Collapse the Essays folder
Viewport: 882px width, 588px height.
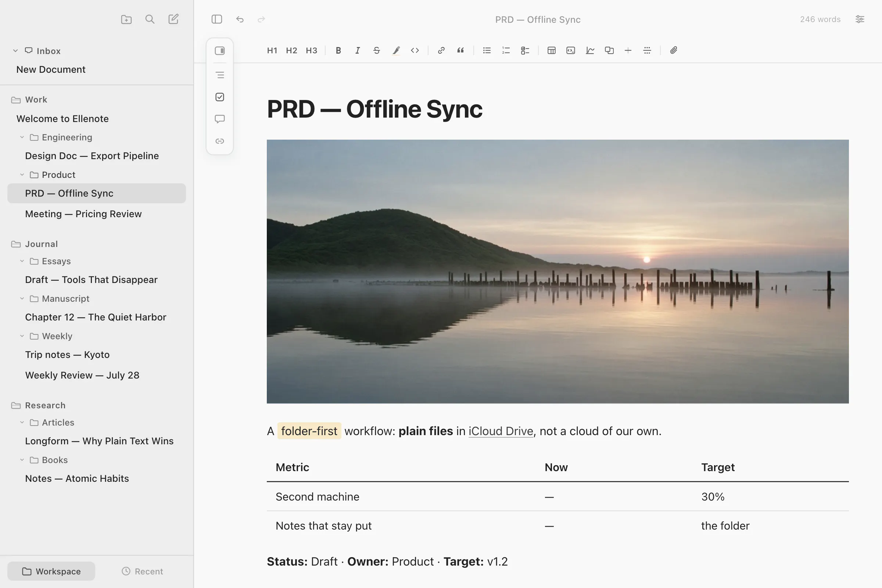[x=22, y=261]
